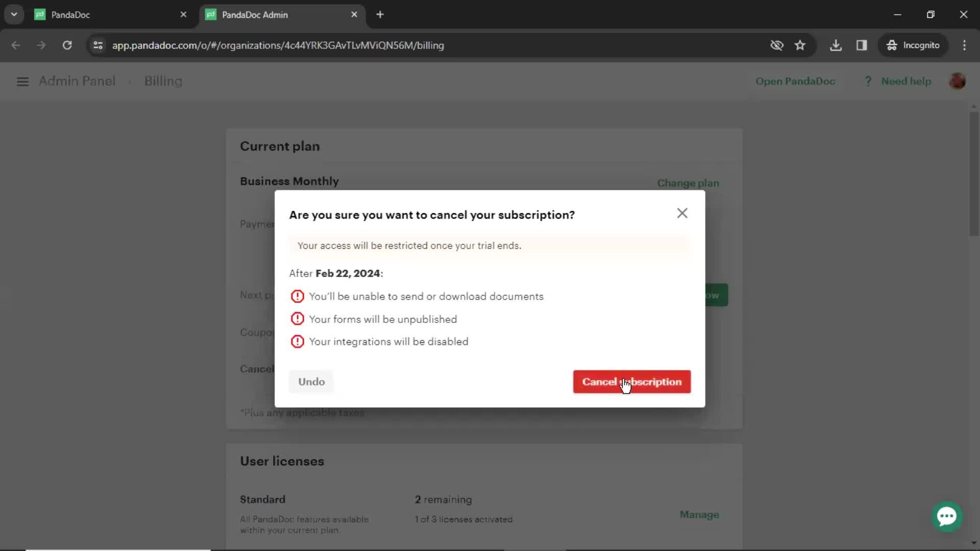Go back in browser history

[x=16, y=45]
